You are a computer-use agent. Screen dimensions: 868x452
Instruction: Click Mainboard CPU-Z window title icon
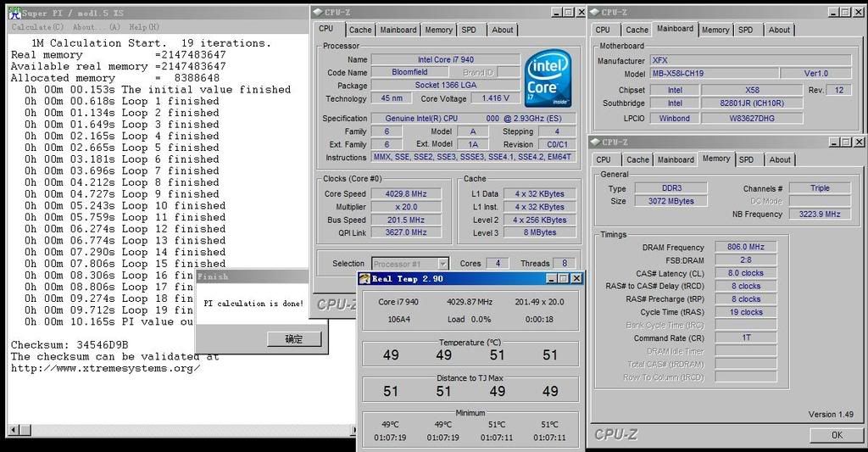point(595,12)
